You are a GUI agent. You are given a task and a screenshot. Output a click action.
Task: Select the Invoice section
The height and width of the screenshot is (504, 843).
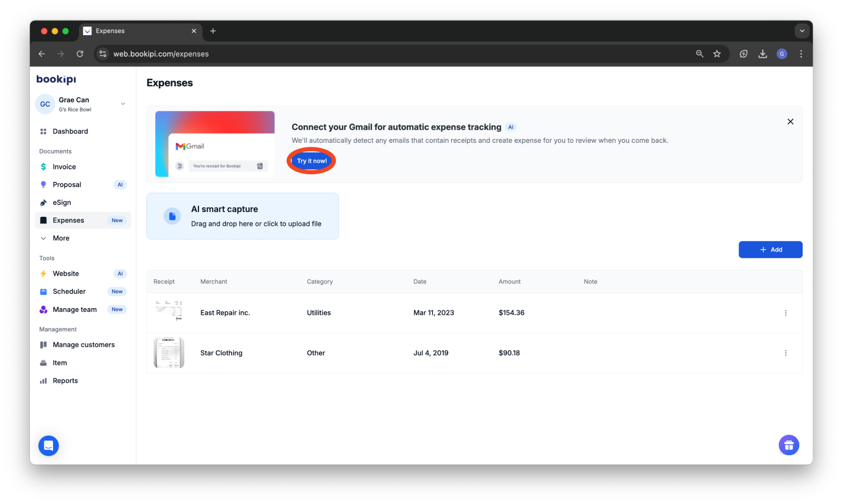[x=64, y=166]
